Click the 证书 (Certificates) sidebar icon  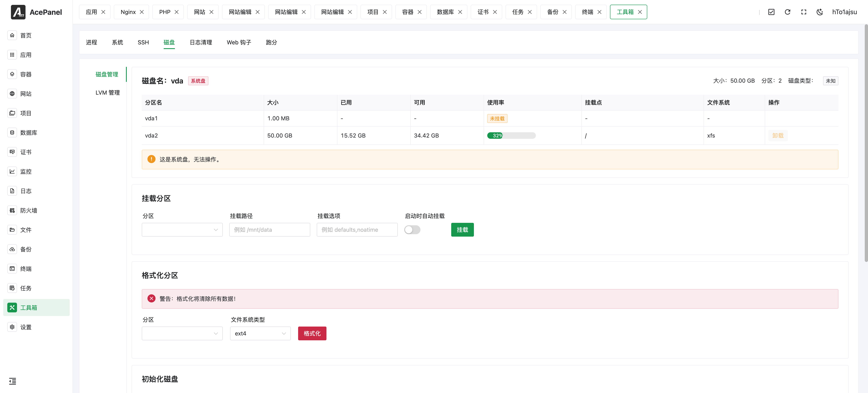(12, 152)
